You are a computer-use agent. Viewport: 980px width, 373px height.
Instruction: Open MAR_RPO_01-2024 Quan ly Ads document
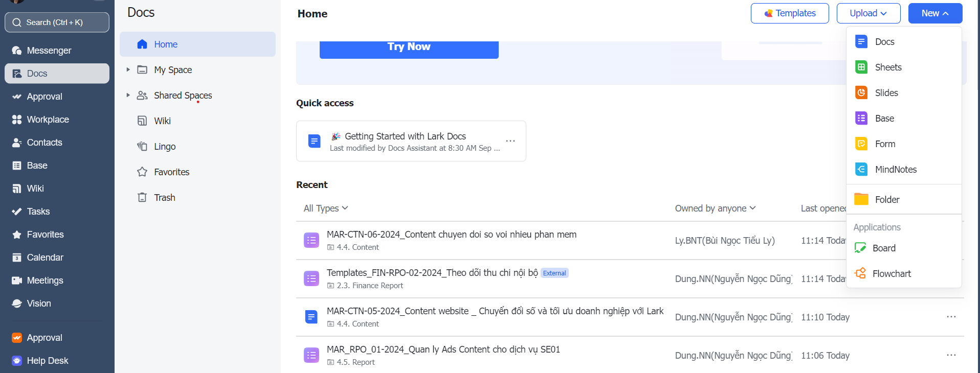click(443, 349)
